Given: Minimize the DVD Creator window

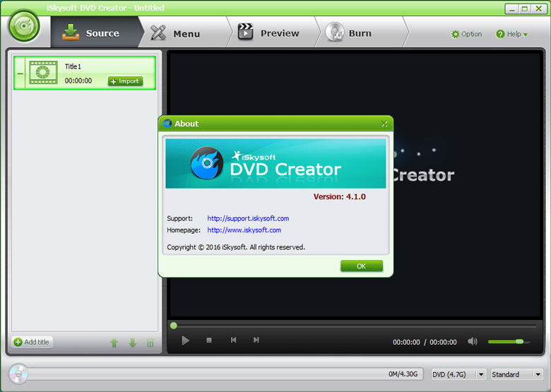Looking at the screenshot, I should tap(511, 8).
